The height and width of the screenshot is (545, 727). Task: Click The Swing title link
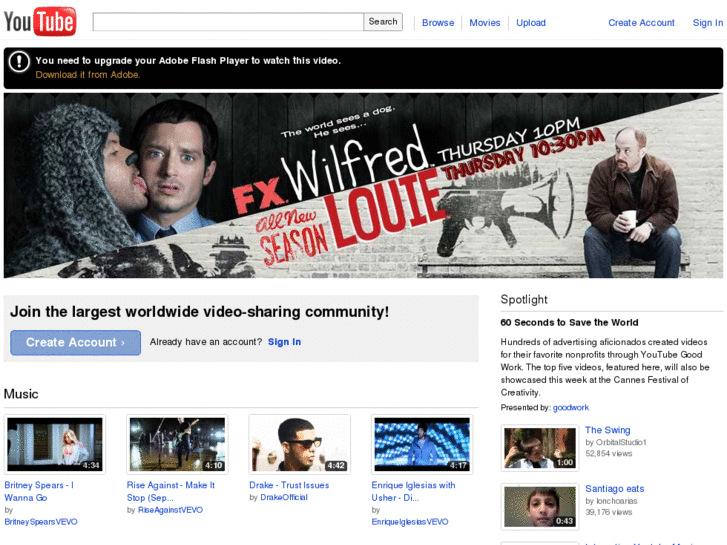[x=607, y=430]
